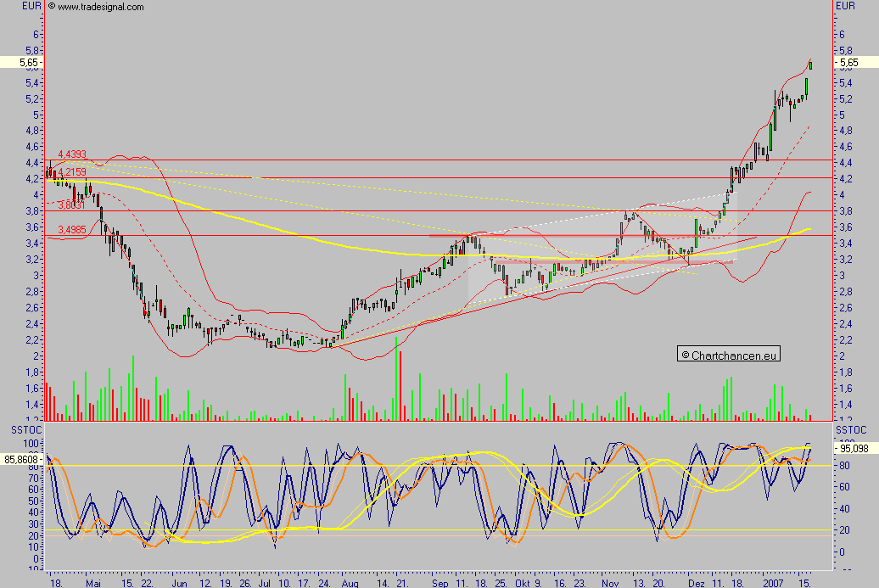879x588 pixels.
Task: Click the EUR currency label at top right
Action: pyautogui.click(x=846, y=7)
